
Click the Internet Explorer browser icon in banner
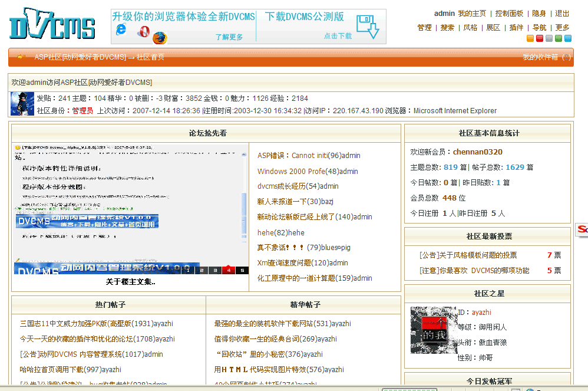tap(121, 29)
